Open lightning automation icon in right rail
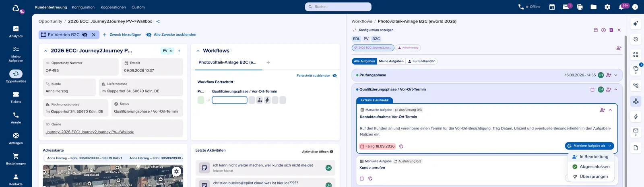This screenshot has height=187, width=644. [x=636, y=117]
